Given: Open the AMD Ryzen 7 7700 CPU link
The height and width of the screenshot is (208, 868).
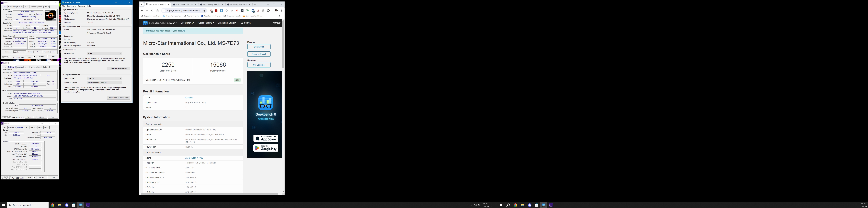Looking at the screenshot, I should click(x=194, y=158).
